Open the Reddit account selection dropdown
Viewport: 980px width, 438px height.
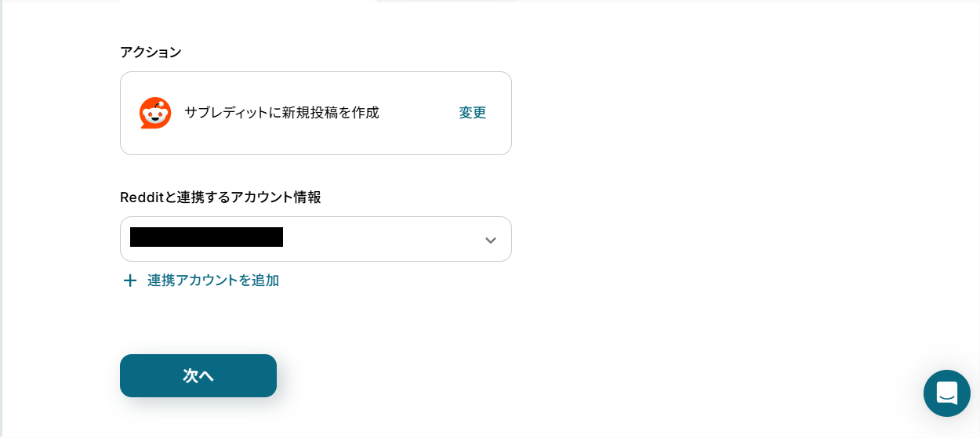pos(316,239)
